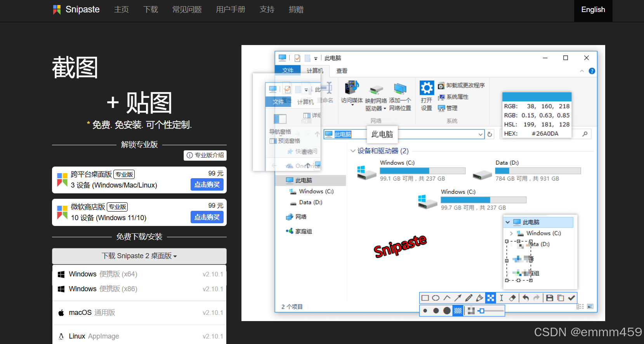This screenshot has width=644, height=344.
Task: Open the address bar history dropdown
Action: [481, 134]
